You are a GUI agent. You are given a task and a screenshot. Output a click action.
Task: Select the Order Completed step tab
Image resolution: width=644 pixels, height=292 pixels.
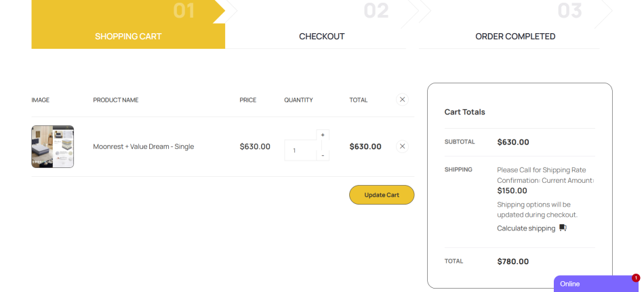point(515,37)
